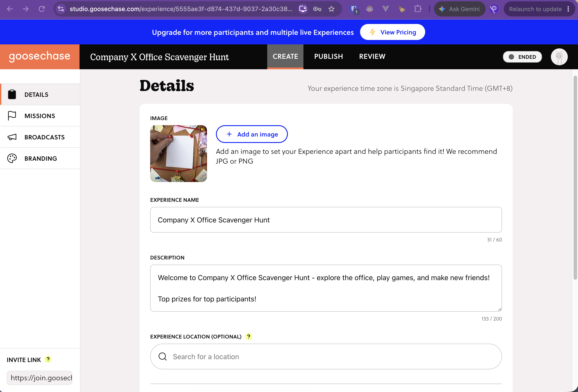Click the Missions flag icon
This screenshot has height=392, width=578.
point(12,116)
